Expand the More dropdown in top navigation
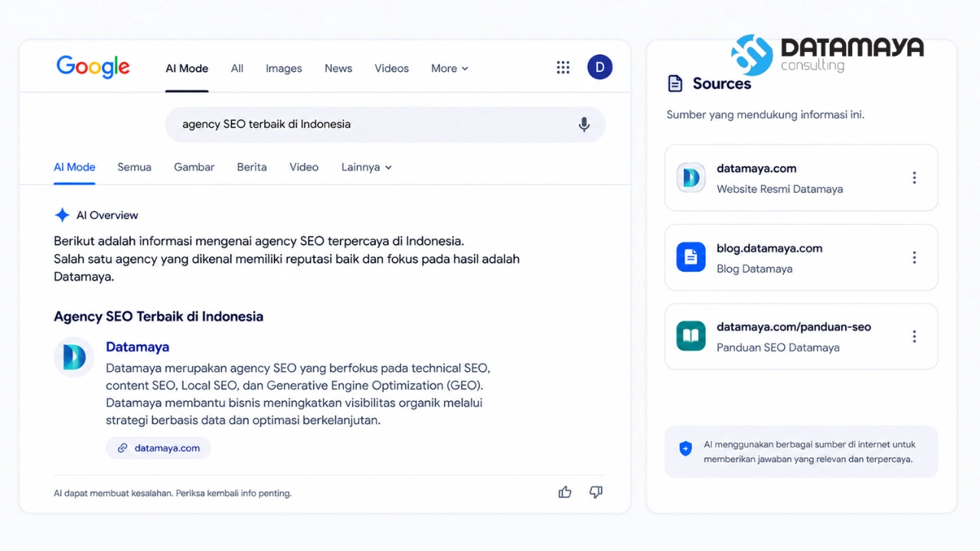This screenshot has height=551, width=980. pos(449,68)
